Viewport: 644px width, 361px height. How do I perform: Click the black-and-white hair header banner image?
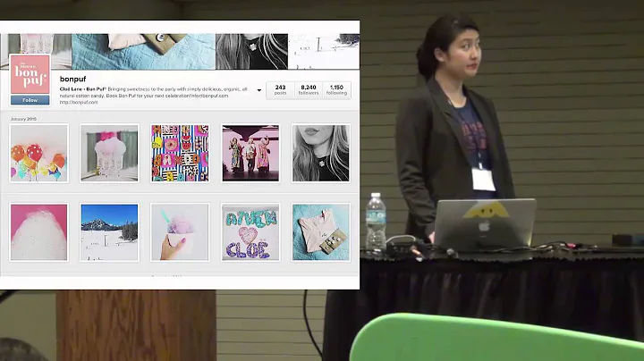tap(251, 51)
